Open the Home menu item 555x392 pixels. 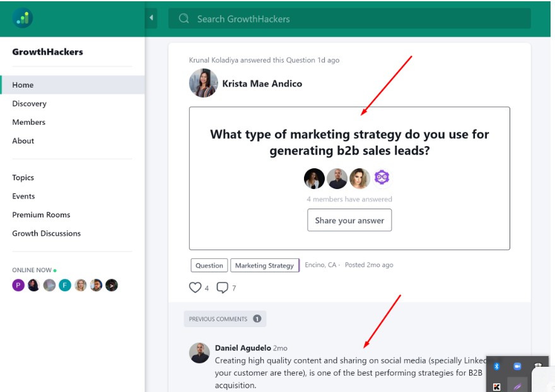point(72,85)
